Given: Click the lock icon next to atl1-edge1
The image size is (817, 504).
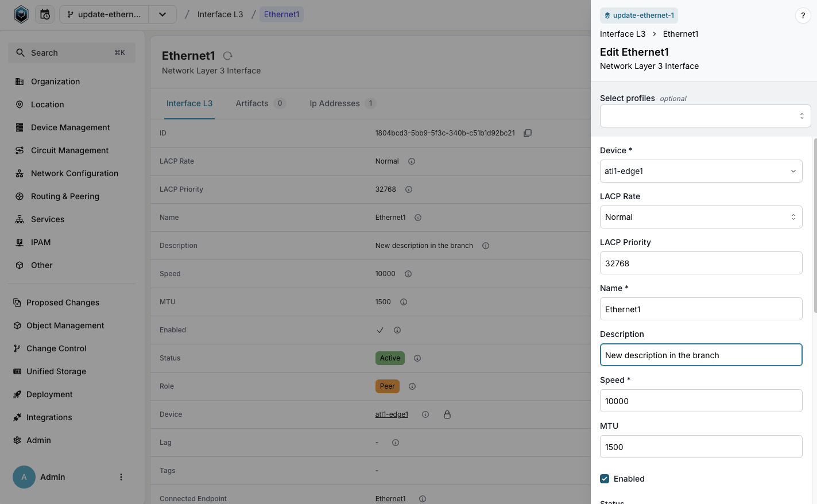Looking at the screenshot, I should pyautogui.click(x=447, y=414).
